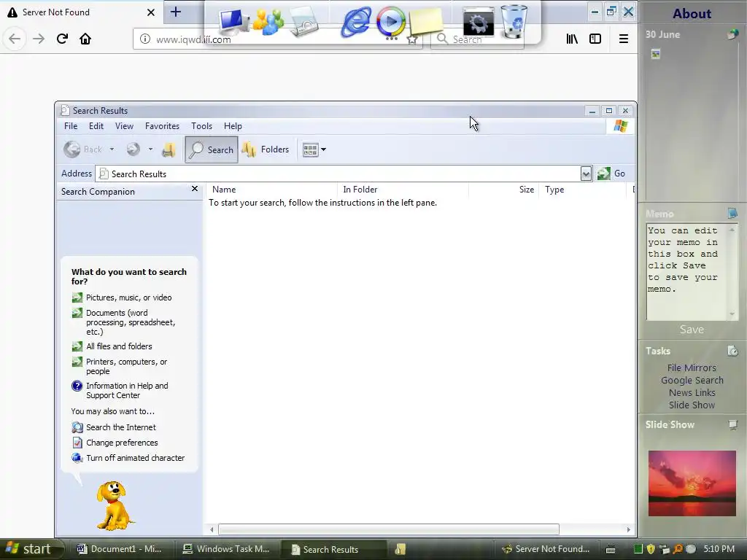
Task: Reload the Firefox page
Action: click(62, 39)
